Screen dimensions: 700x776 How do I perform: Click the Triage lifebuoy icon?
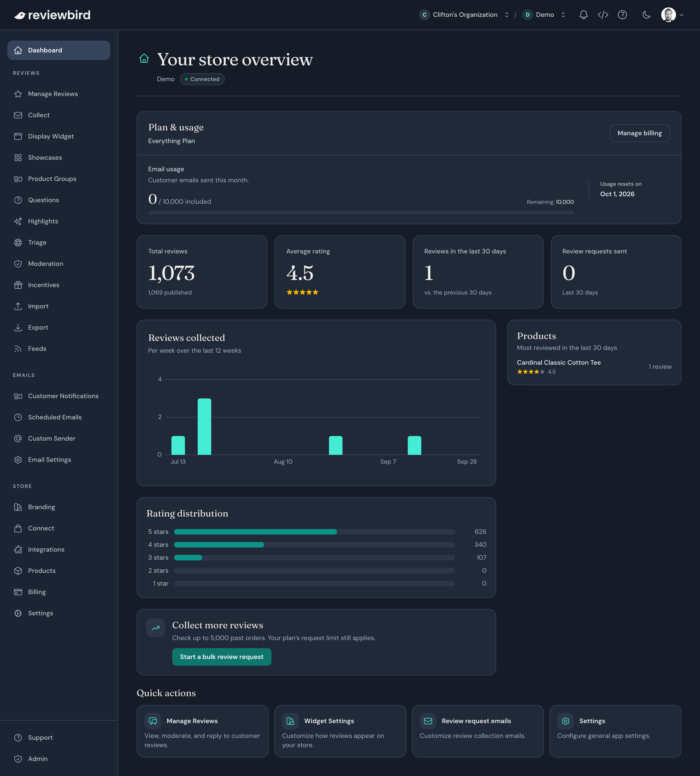[x=18, y=242]
